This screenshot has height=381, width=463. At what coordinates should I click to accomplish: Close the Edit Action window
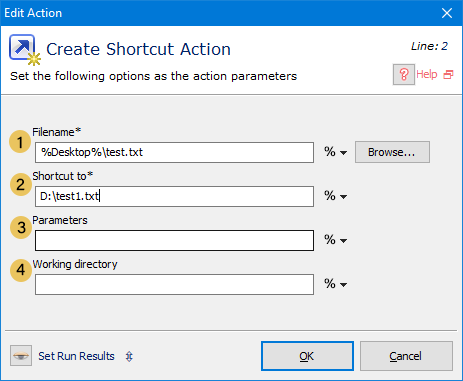tap(447, 13)
